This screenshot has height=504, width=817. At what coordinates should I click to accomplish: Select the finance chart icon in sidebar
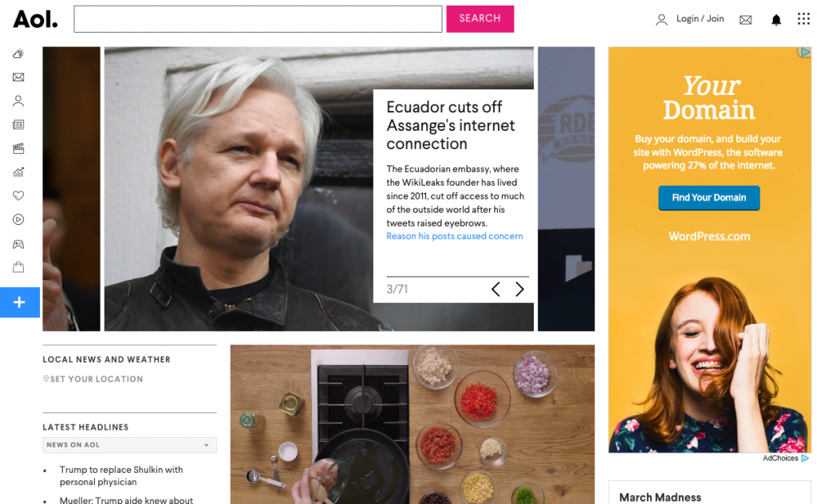tap(18, 171)
